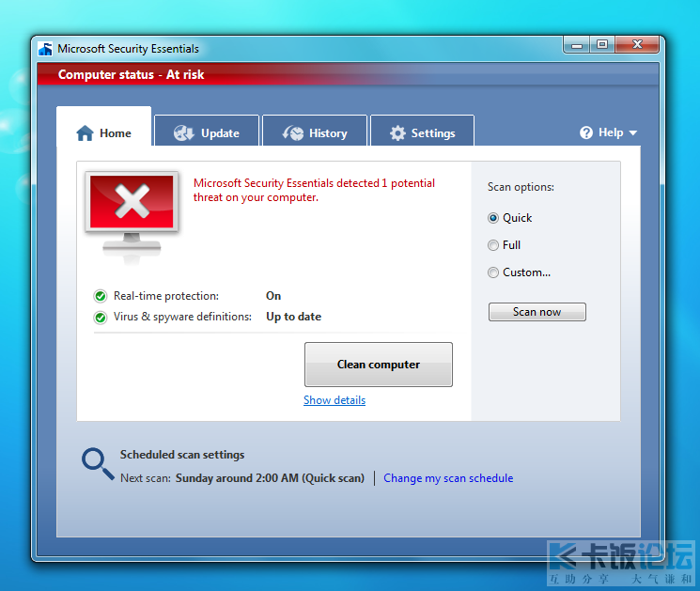700x591 pixels.
Task: Click the Clean computer button
Action: pos(379,365)
